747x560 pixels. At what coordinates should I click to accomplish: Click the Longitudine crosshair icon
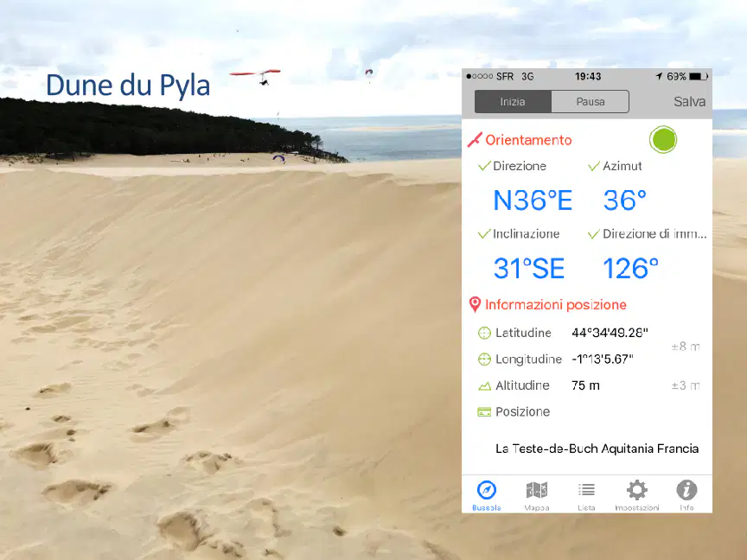pos(484,359)
